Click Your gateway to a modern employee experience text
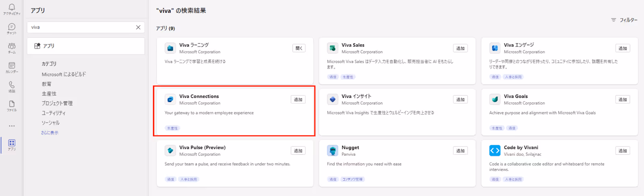The image size is (644, 196). click(209, 113)
